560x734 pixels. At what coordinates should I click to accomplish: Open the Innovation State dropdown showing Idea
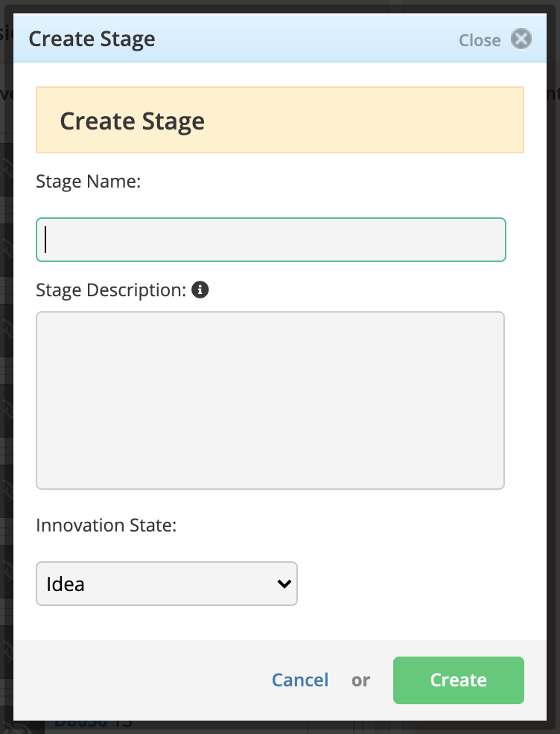click(167, 584)
